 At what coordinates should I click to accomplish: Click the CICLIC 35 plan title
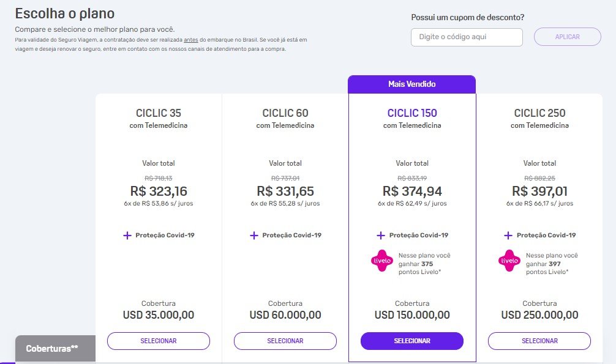159,113
